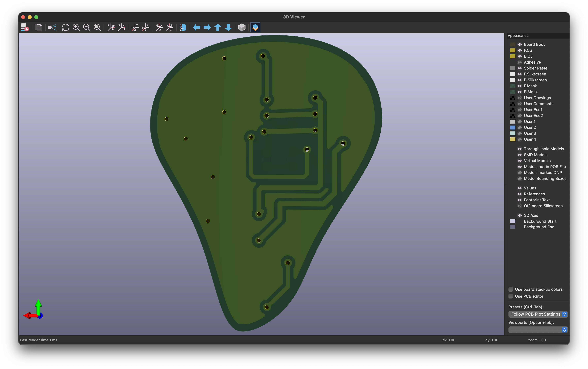Enable the Use PCB editor option
Screen dimensions: 588x369
pos(511,296)
